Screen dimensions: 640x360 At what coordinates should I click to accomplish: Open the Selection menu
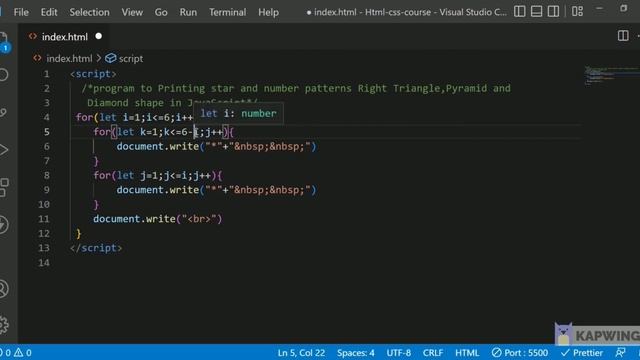coord(89,12)
